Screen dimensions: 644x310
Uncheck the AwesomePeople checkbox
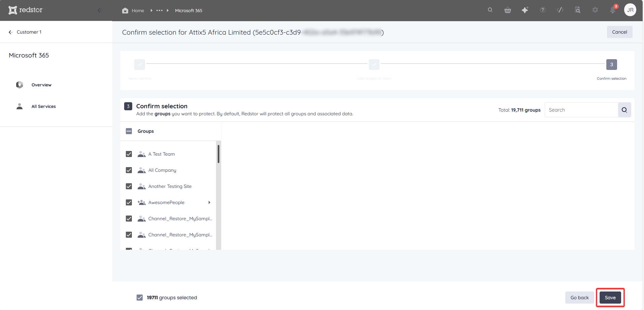(x=129, y=202)
